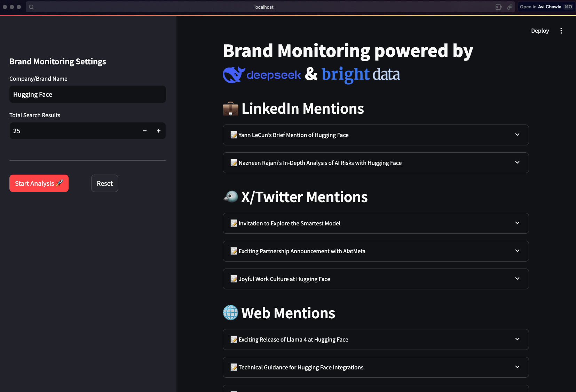The image size is (576, 392).
Task: Click the bird icon beside X/Twitter Mentions
Action: (x=230, y=197)
